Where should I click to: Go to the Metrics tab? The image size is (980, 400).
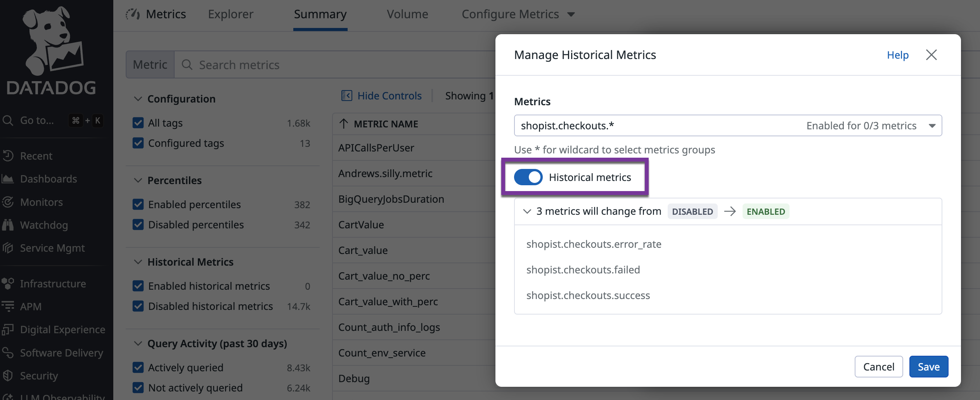pyautogui.click(x=166, y=14)
